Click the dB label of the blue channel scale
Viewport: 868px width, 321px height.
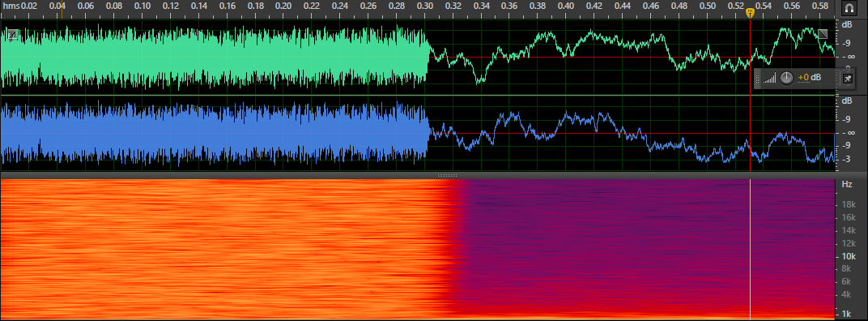[x=847, y=101]
